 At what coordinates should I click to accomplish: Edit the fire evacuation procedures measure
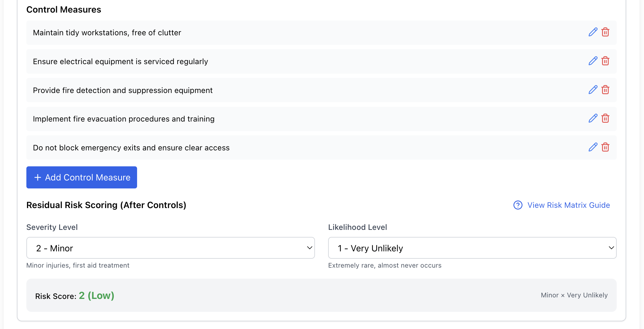coord(593,118)
